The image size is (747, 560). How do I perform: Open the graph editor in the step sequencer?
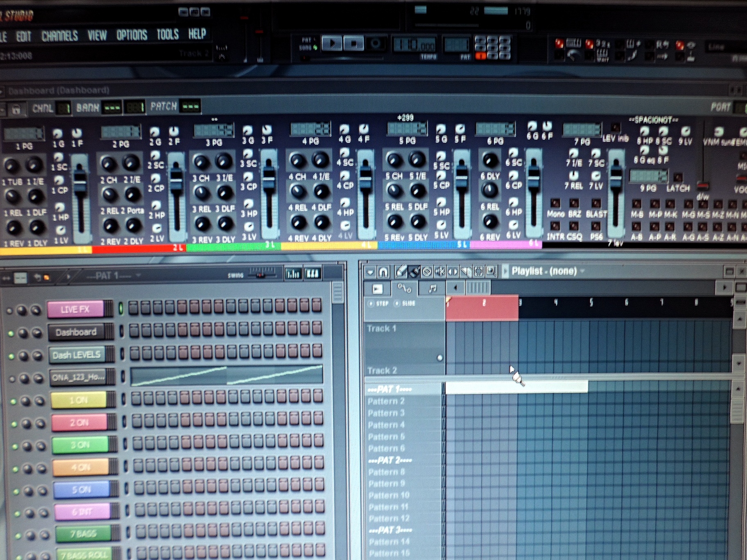tap(293, 274)
